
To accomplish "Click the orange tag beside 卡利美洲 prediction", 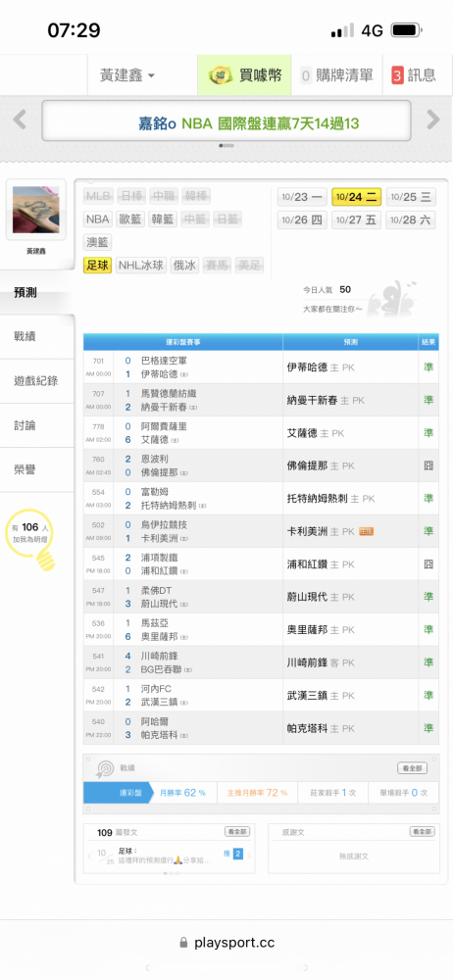I will pyautogui.click(x=367, y=532).
